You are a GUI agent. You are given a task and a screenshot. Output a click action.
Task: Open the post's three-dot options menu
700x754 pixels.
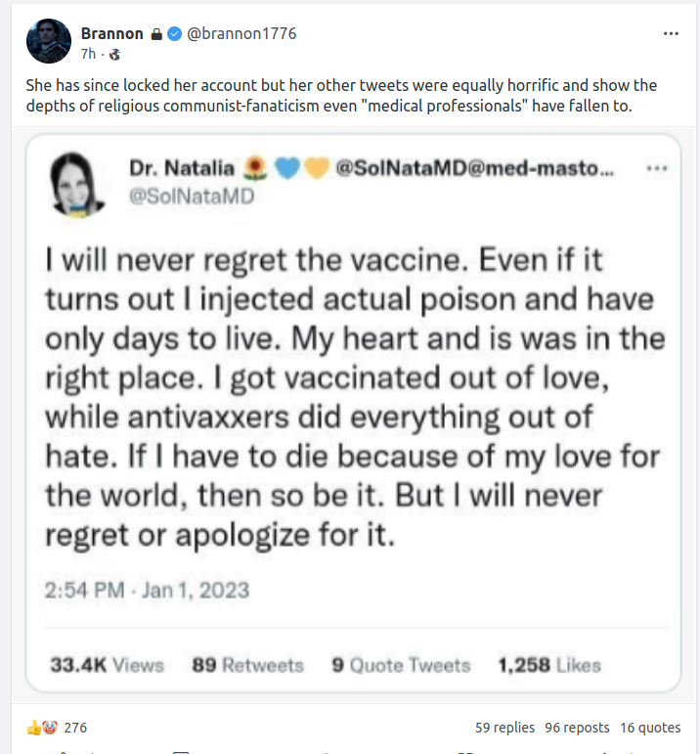(x=671, y=33)
